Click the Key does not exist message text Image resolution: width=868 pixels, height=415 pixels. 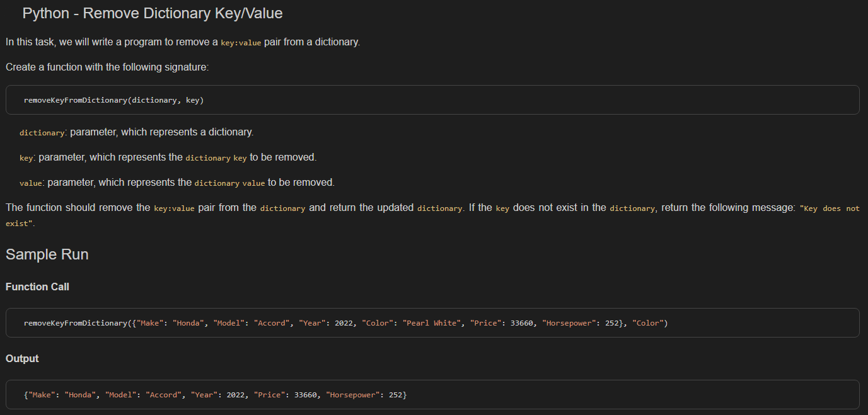pyautogui.click(x=831, y=208)
